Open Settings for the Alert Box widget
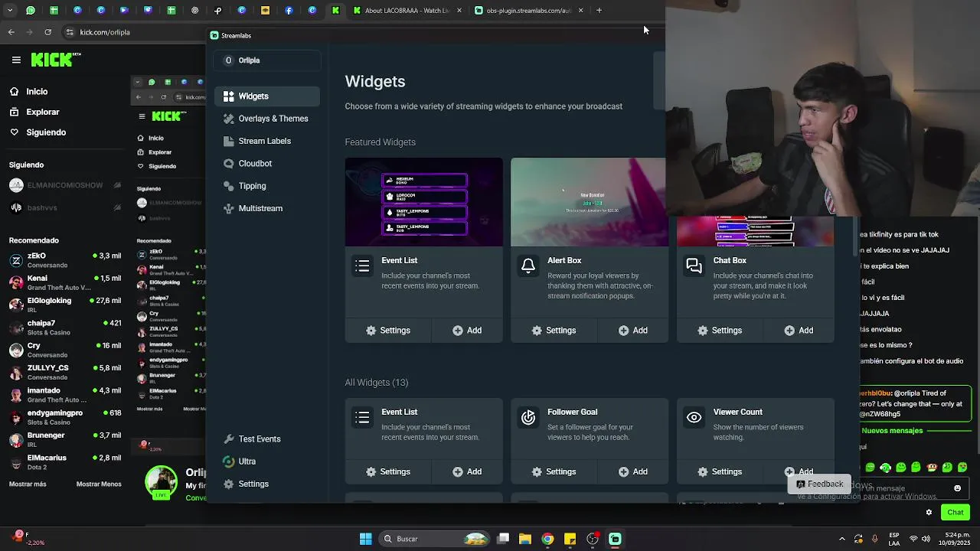Image resolution: width=980 pixels, height=551 pixels. (x=554, y=331)
